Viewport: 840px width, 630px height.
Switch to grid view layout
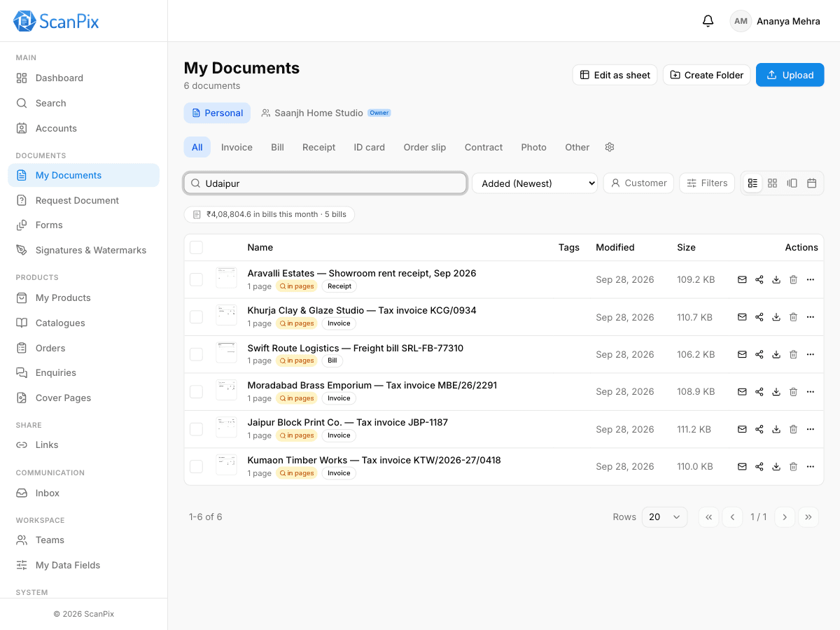tap(772, 183)
